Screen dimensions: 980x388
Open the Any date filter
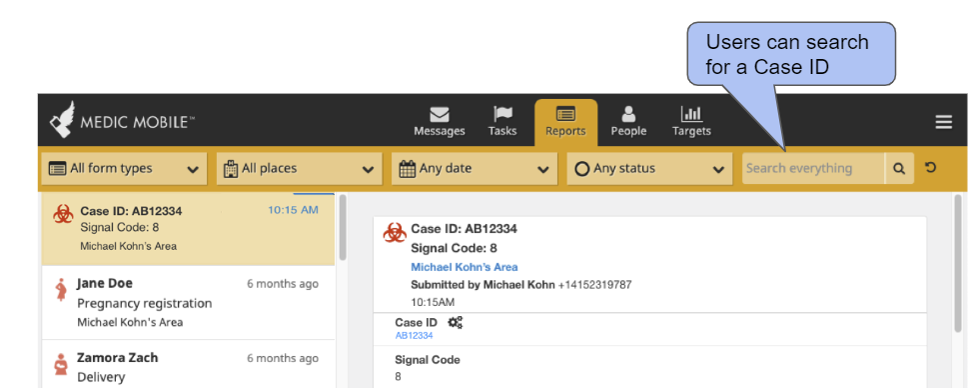475,168
